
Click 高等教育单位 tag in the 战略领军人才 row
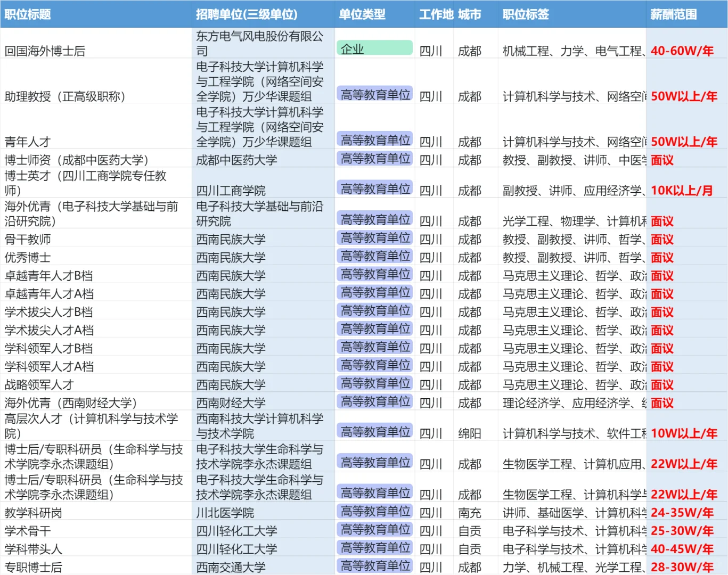[x=375, y=383]
